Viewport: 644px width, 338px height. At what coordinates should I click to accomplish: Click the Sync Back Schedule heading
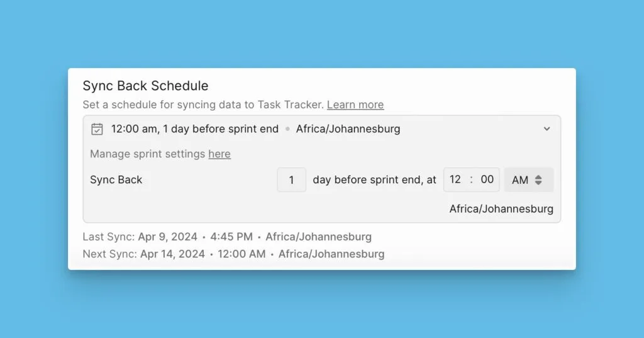[x=145, y=86]
